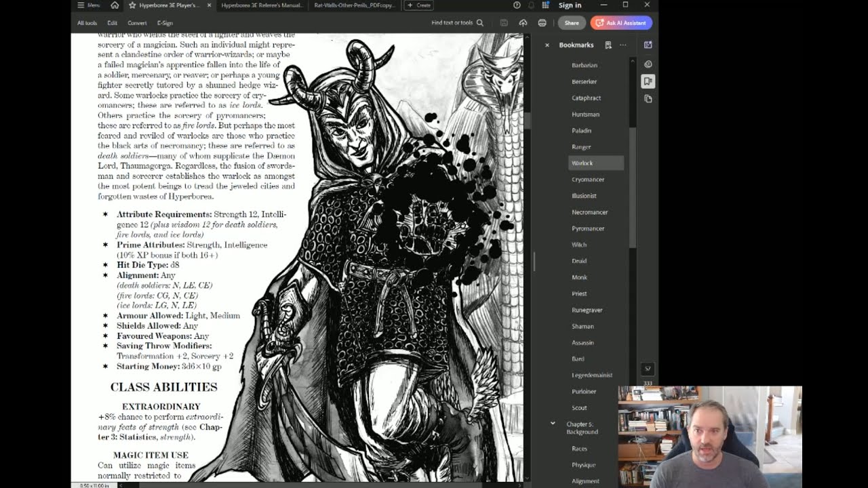
Task: Select the Necromancer bookmark
Action: 589,212
